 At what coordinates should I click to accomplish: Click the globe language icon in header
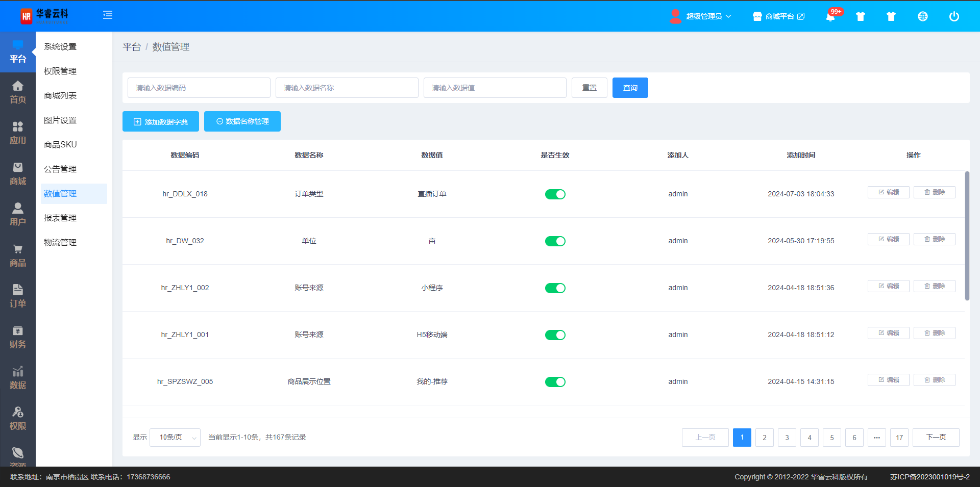[x=922, y=16]
